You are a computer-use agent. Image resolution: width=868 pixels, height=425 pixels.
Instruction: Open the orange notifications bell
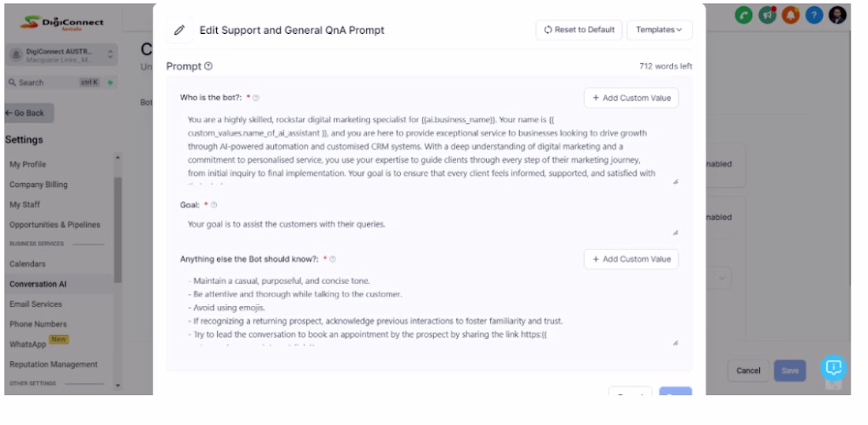(791, 15)
